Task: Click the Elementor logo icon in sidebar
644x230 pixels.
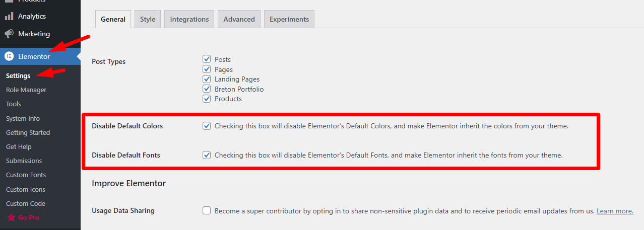Action: click(x=9, y=56)
